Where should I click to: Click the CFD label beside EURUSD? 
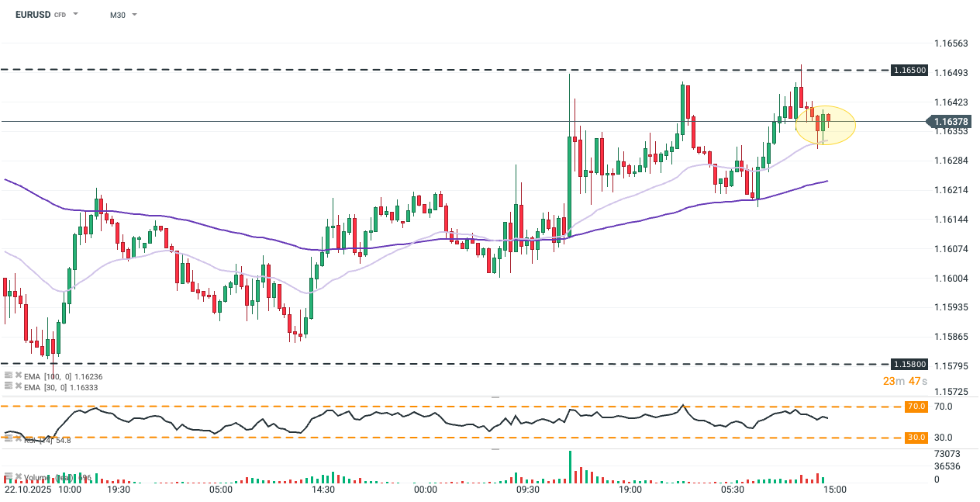coord(60,16)
